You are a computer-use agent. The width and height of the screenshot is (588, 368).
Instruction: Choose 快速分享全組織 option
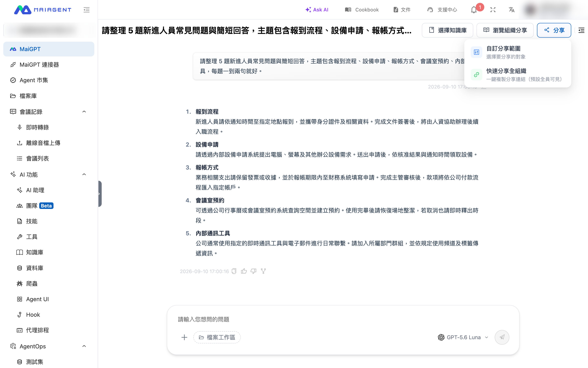(518, 75)
